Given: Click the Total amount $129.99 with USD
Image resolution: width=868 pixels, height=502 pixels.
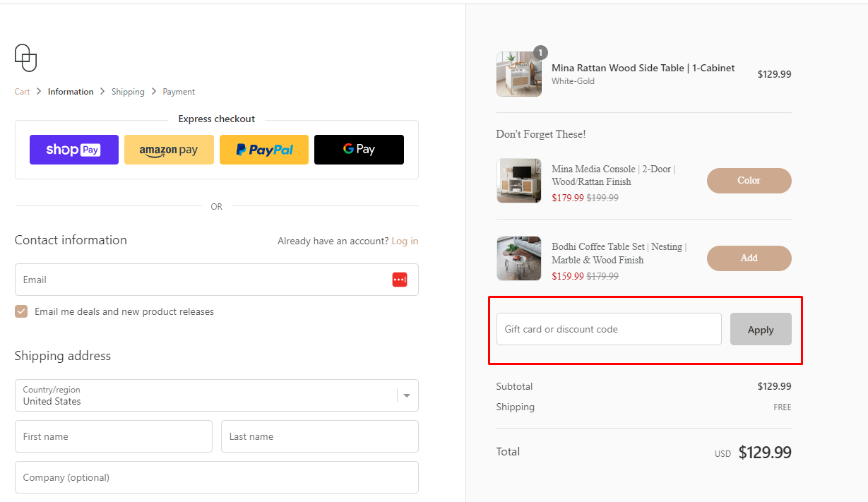Looking at the screenshot, I should coord(753,453).
